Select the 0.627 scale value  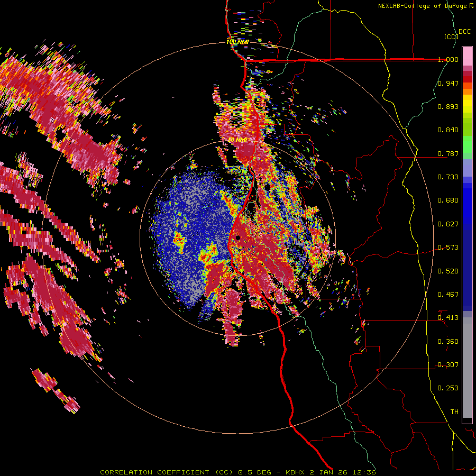click(x=448, y=224)
